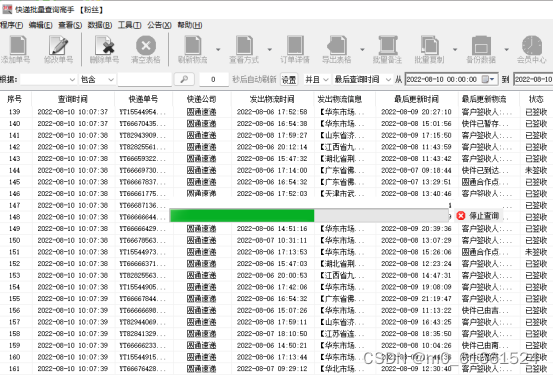Select row number 144

[14, 170]
